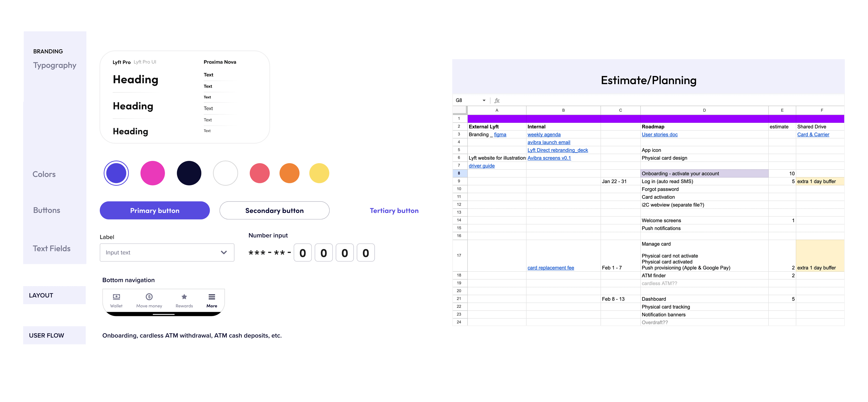Select the blue-purple color swatch

[116, 173]
